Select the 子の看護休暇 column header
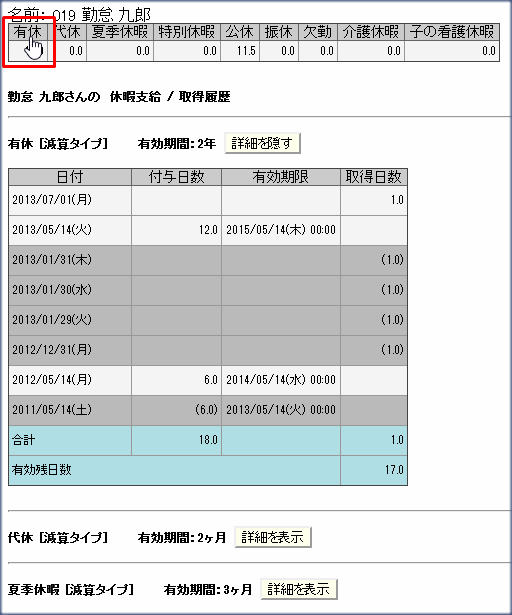Image resolution: width=512 pixels, height=615 pixels. (452, 32)
